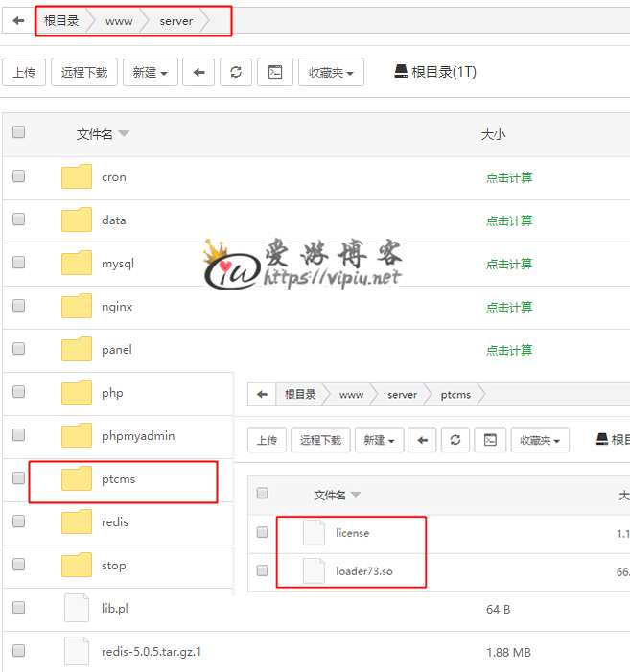The height and width of the screenshot is (672, 630).
Task: Open the panel folder icon
Action: point(77,349)
